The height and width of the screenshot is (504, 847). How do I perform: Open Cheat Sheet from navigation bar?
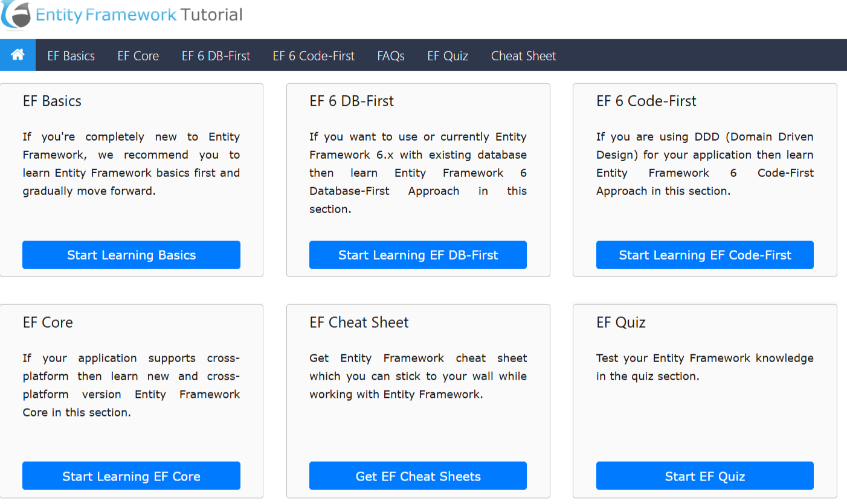523,56
